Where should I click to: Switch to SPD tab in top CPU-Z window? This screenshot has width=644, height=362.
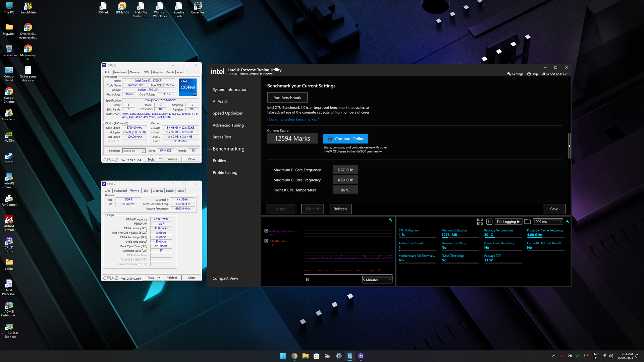click(146, 72)
